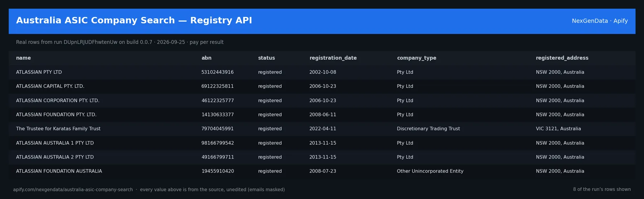Click registration date 2006-10-23 for ATLASSIAN CAPITAL
The height and width of the screenshot is (199, 644).
(323, 86)
